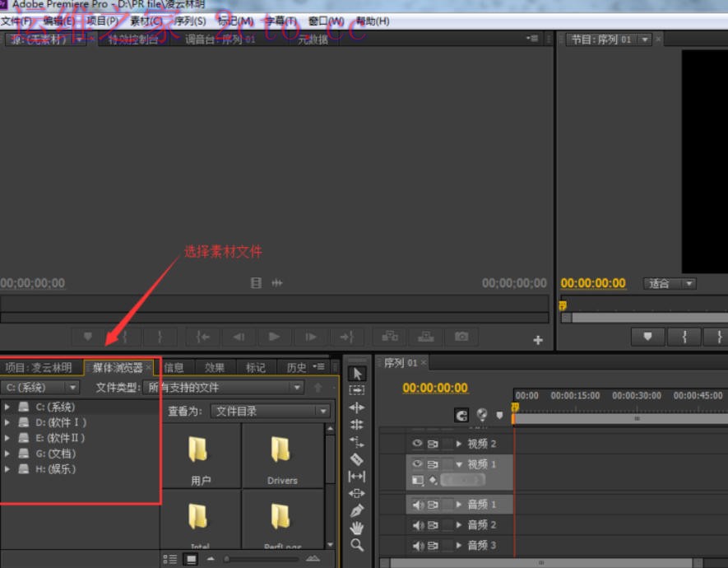Click Play button in Source monitor
Image resolution: width=728 pixels, height=568 pixels.
[x=274, y=336]
